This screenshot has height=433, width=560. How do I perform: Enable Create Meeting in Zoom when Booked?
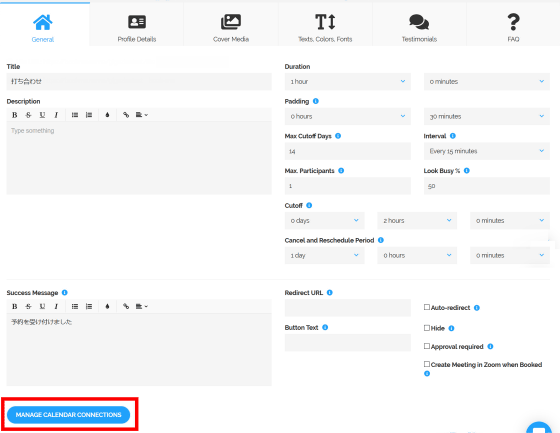pyautogui.click(x=427, y=364)
